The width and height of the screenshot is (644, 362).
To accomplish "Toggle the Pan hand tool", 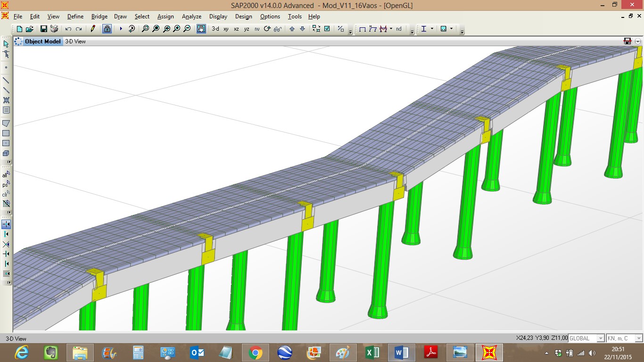I will pos(201,29).
